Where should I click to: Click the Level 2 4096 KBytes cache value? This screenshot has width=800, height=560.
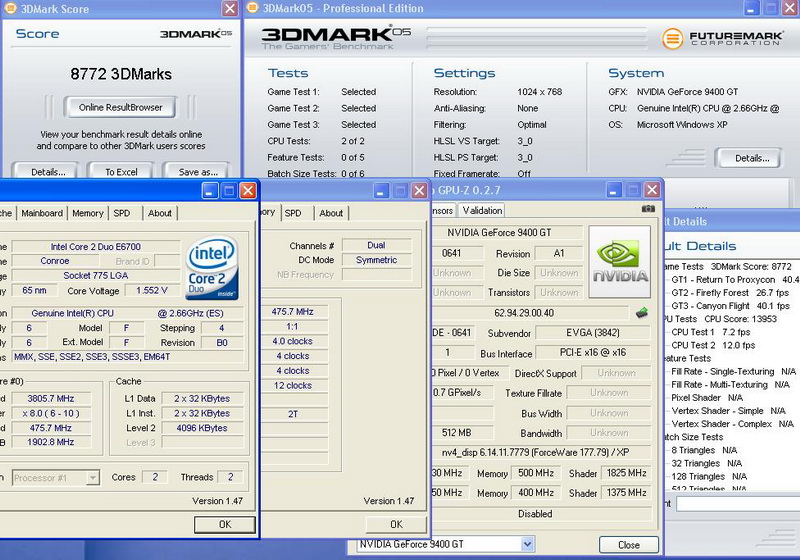202,428
